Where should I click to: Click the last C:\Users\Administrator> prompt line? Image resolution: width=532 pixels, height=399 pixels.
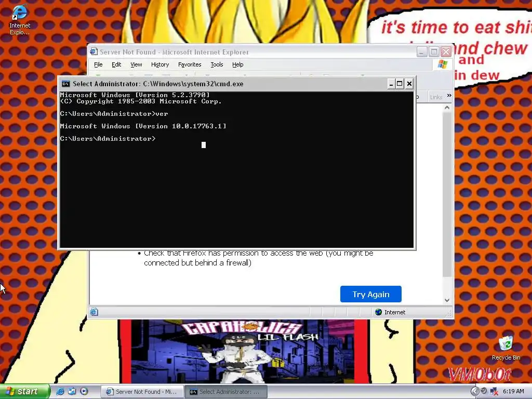pyautogui.click(x=108, y=138)
